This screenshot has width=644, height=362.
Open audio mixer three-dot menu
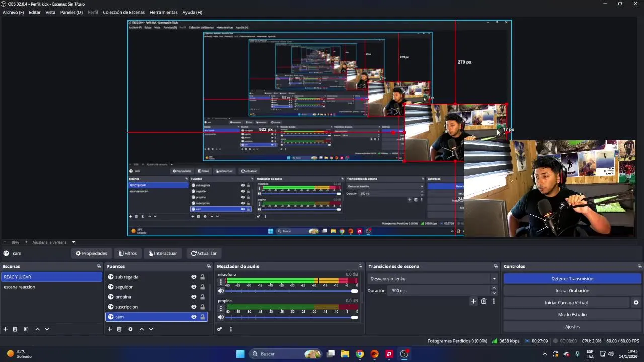231,329
